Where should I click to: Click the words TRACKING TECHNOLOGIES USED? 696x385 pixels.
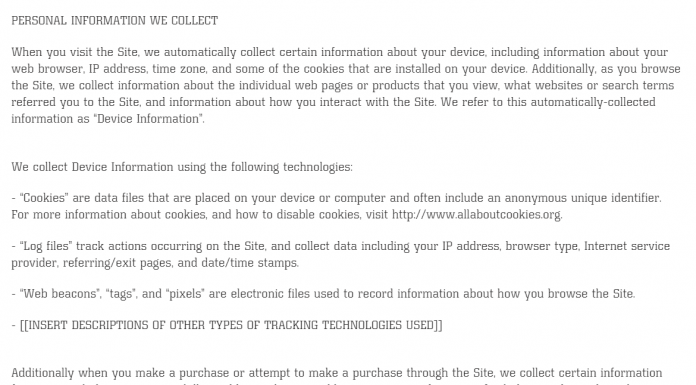click(x=349, y=325)
